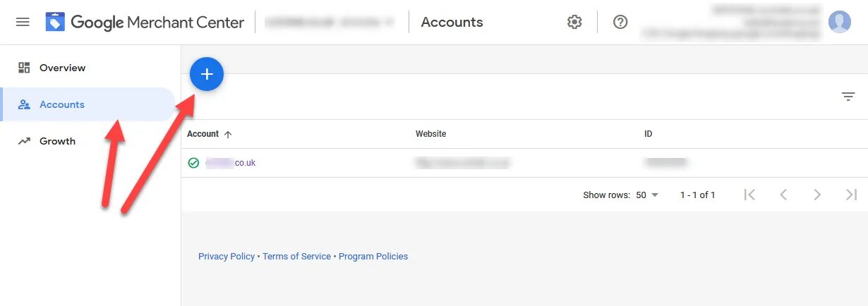The image size is (868, 306).
Task: Go to the next page arrow
Action: point(817,195)
